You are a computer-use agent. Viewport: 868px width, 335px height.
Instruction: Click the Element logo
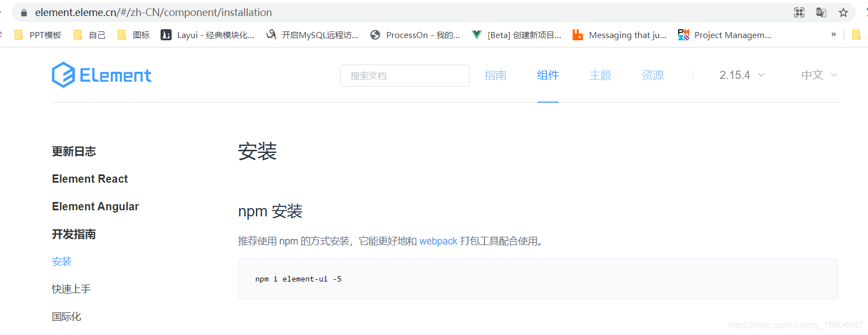102,75
